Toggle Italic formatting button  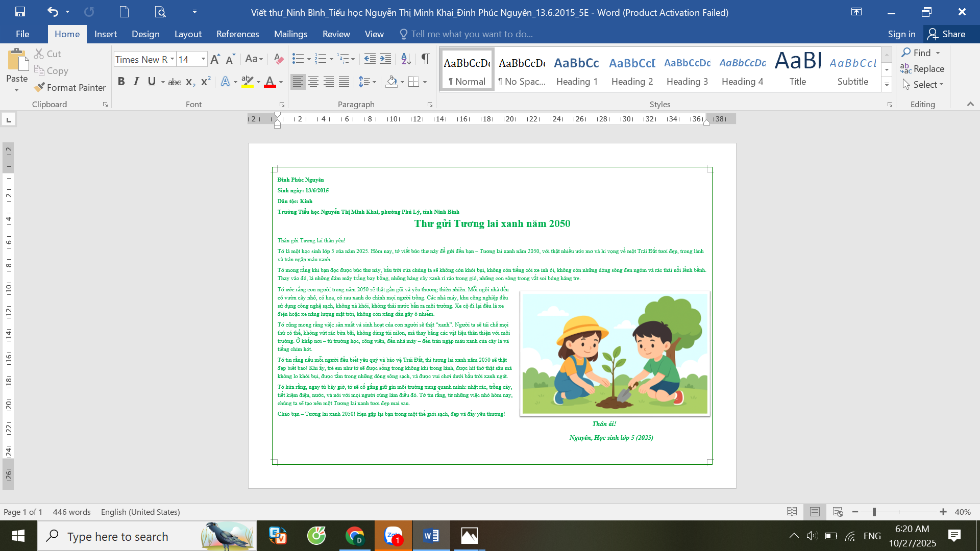tap(136, 81)
